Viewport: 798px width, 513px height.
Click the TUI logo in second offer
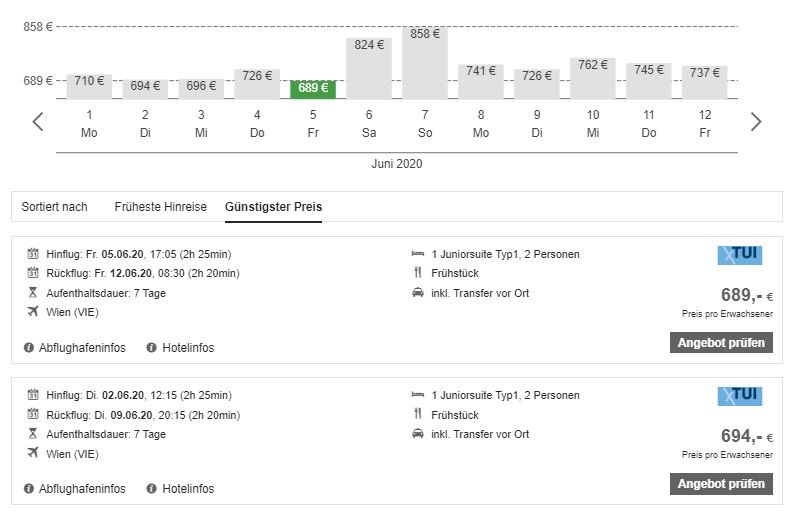pyautogui.click(x=739, y=396)
